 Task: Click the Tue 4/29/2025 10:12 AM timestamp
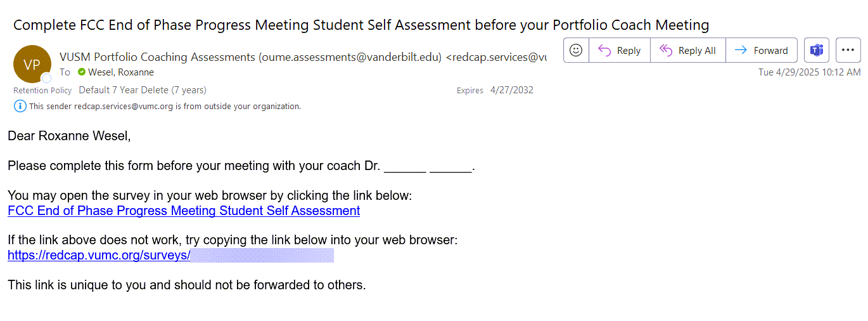pos(809,72)
